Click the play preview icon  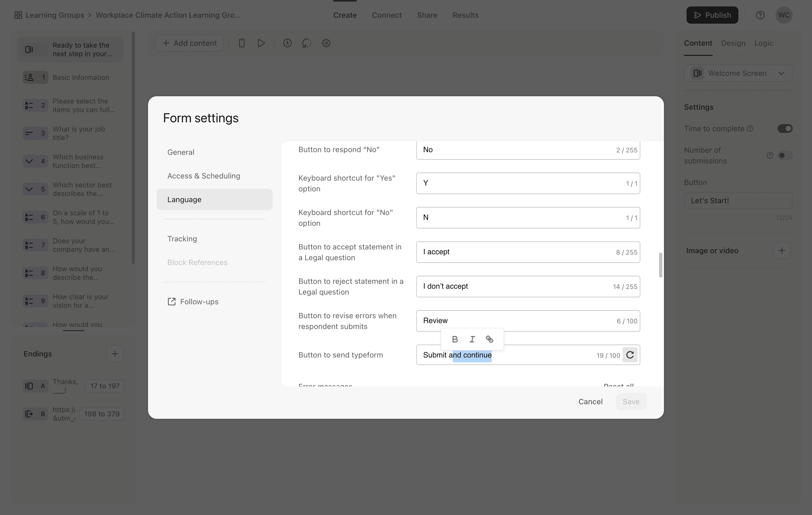click(x=261, y=43)
